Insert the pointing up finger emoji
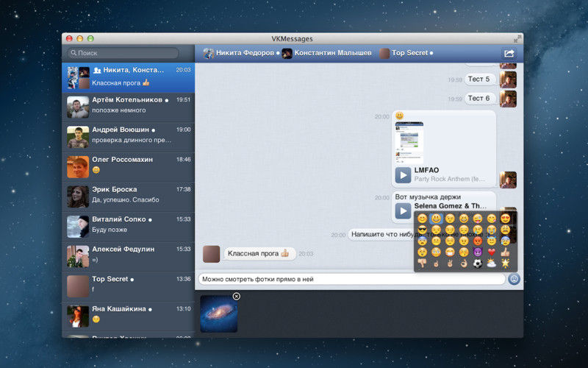Viewport: 588px width, 368px height. point(436,263)
